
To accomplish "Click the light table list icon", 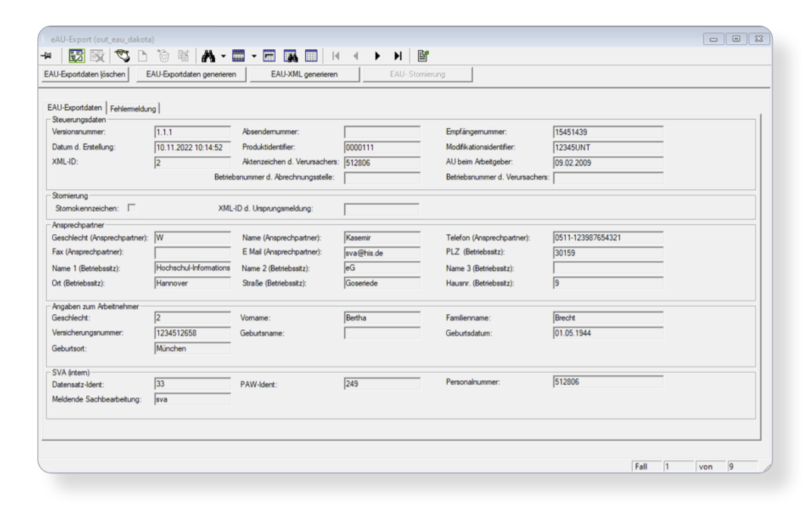I will click(311, 56).
